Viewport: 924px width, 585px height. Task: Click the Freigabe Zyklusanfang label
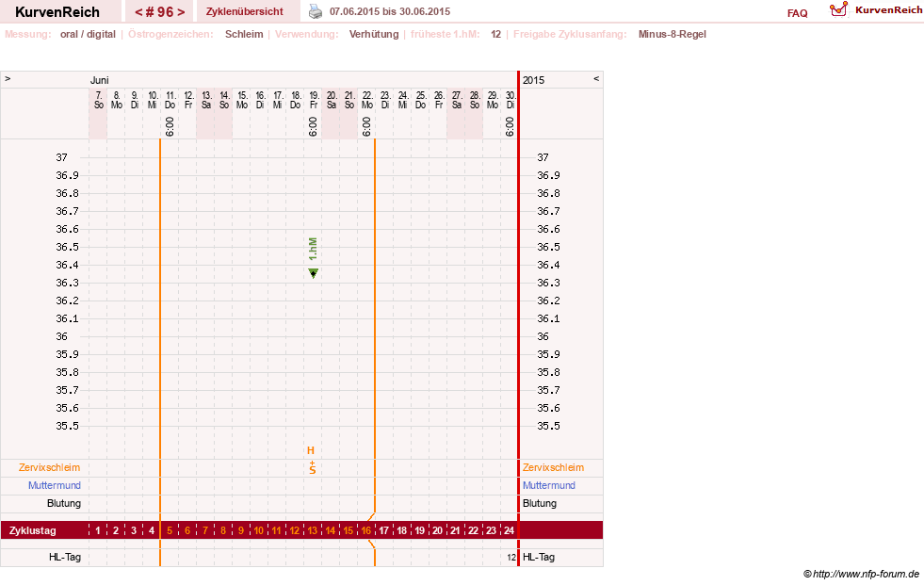tap(570, 34)
